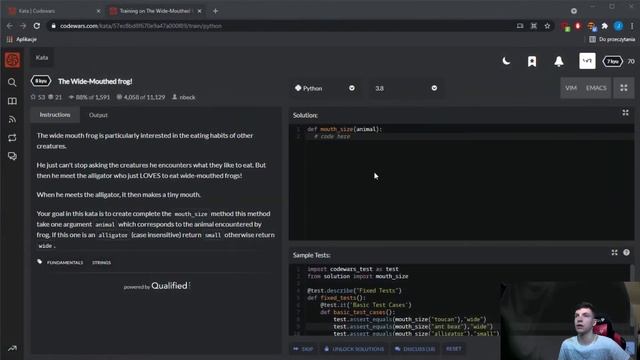Toggle the fullscreen layout grid icon
This screenshot has width=640, height=360.
pos(624,88)
